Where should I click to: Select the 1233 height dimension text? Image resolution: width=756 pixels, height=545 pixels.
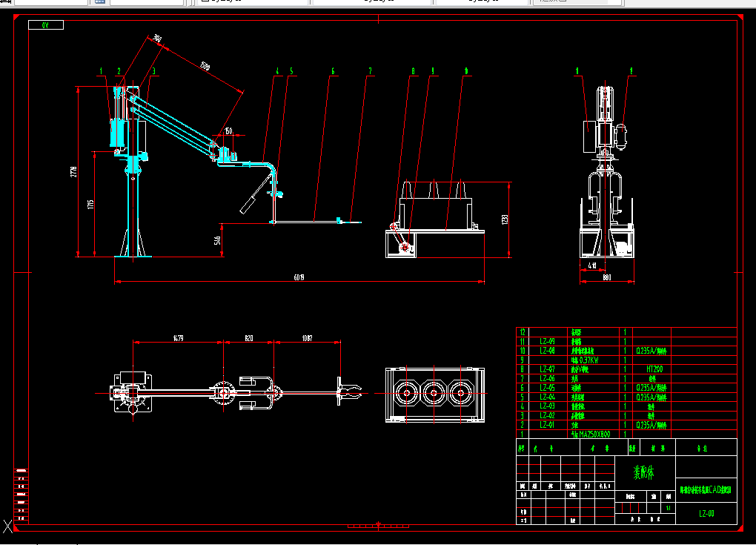pyautogui.click(x=505, y=219)
